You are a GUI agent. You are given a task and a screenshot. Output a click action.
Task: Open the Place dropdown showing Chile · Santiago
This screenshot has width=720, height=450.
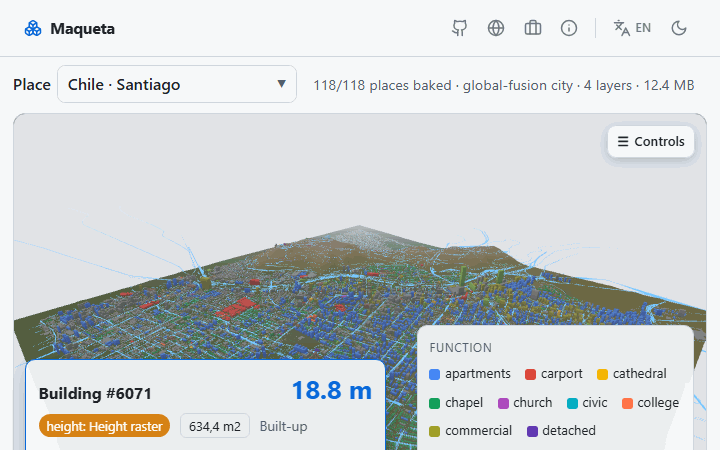(x=177, y=84)
